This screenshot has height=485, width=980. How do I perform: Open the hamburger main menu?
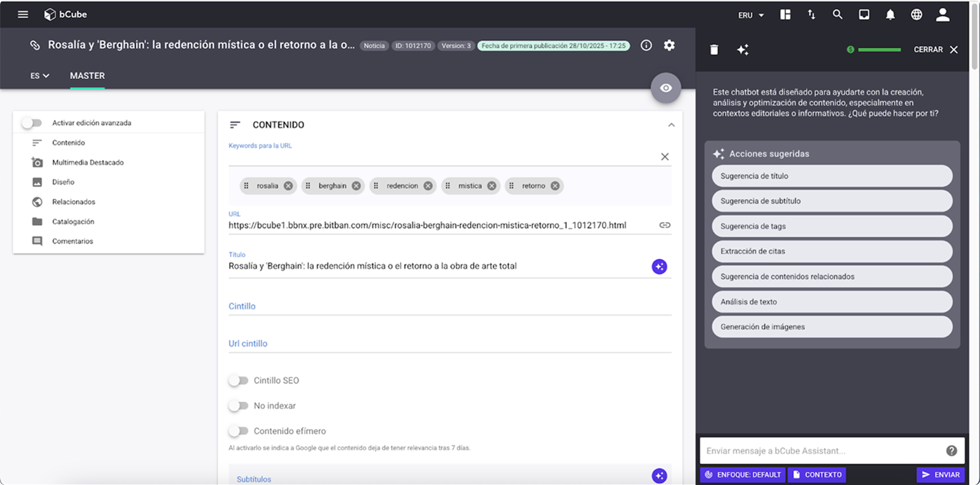click(x=23, y=14)
